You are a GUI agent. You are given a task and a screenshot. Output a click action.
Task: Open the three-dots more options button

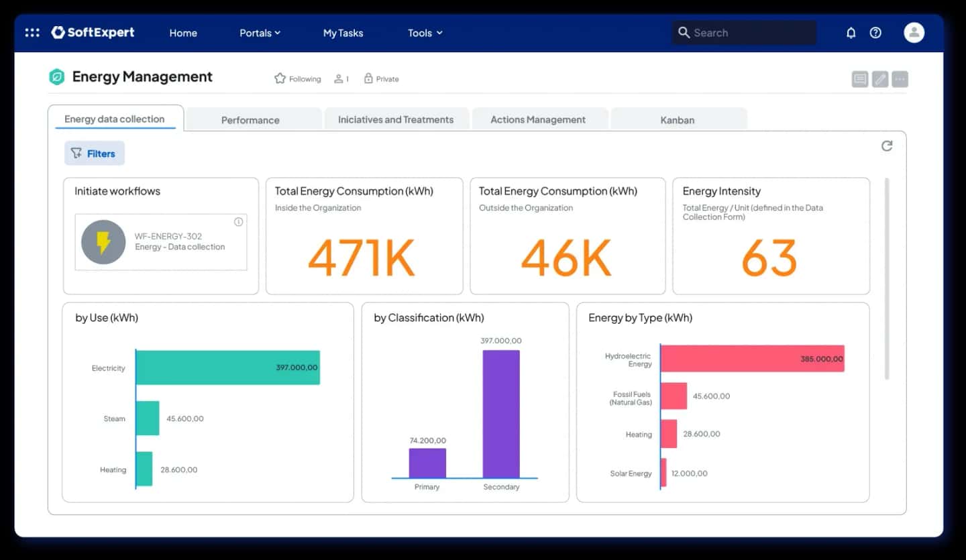pyautogui.click(x=900, y=79)
